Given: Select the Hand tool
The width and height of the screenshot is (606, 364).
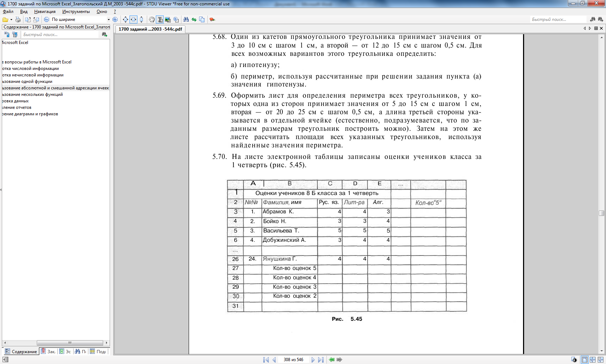Looking at the screenshot, I should coord(152,19).
